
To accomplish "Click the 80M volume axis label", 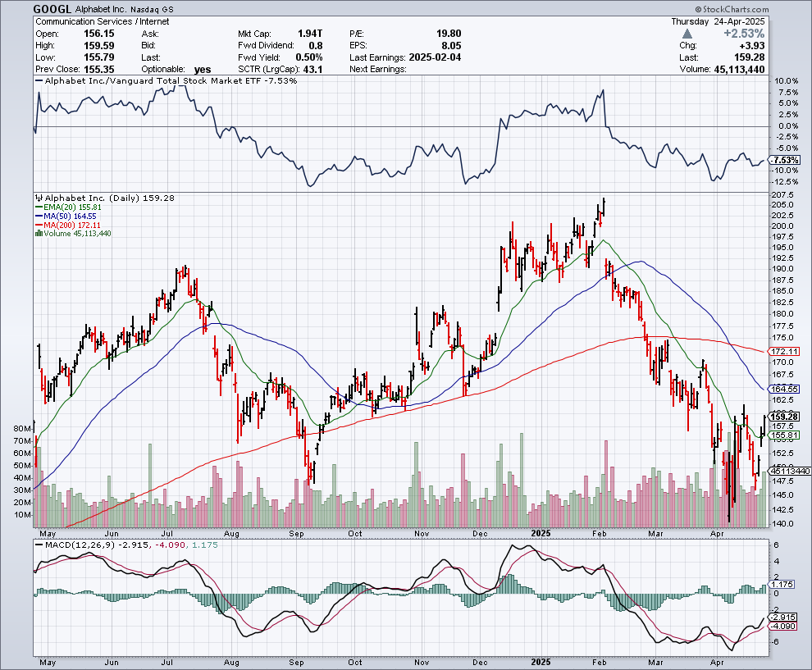I will click(23, 429).
